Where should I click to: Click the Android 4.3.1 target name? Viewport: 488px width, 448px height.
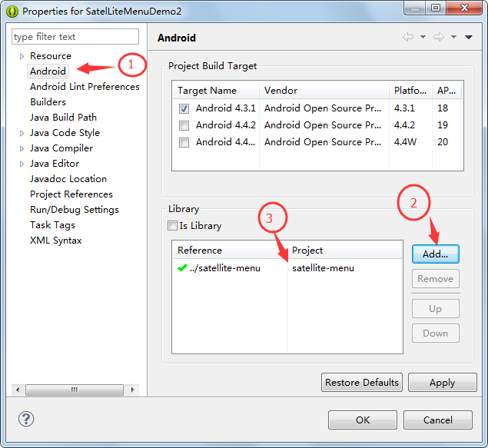(226, 108)
